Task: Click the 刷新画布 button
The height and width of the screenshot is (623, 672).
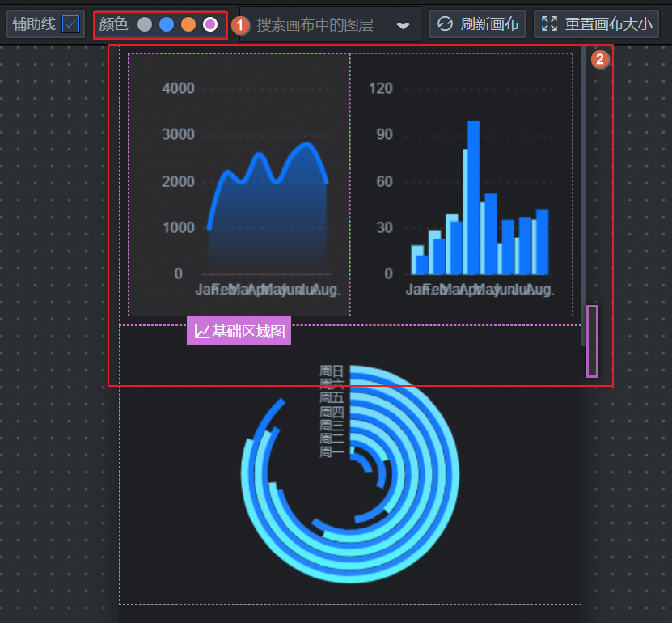Action: [477, 24]
